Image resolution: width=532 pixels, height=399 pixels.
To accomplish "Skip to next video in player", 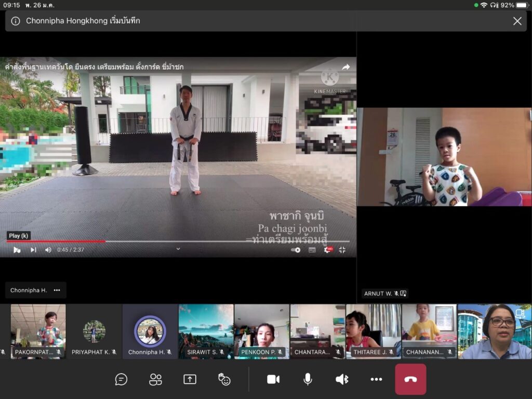I will [33, 250].
